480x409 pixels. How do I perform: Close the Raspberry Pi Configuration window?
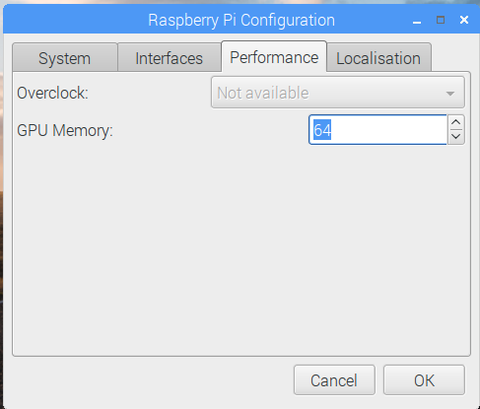click(464, 20)
